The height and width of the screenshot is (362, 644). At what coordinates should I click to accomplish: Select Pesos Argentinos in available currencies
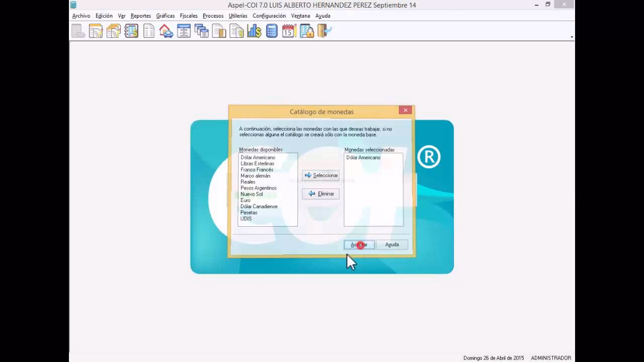(x=258, y=188)
